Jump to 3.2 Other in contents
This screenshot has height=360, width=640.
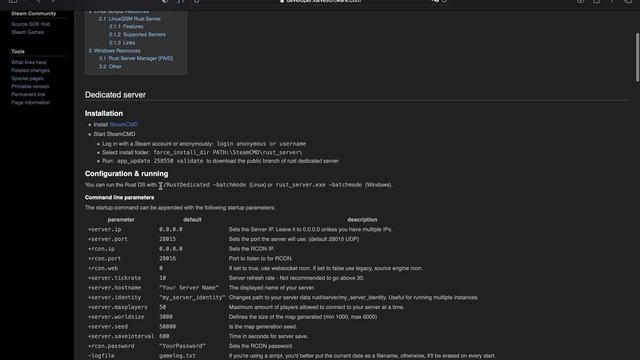(x=110, y=67)
